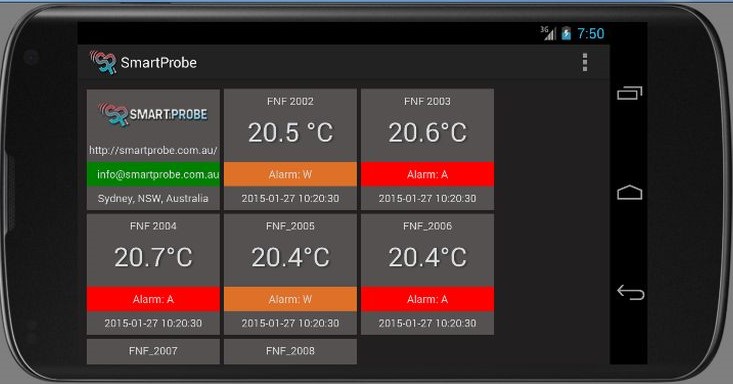Open the FNF_2008 probe tile
This screenshot has width=733, height=384.
290,351
